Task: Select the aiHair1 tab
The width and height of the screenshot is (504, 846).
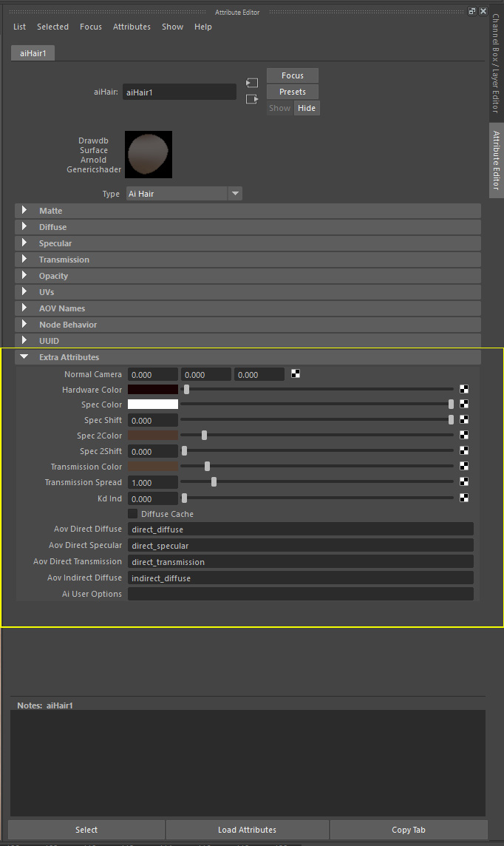Action: (x=33, y=53)
